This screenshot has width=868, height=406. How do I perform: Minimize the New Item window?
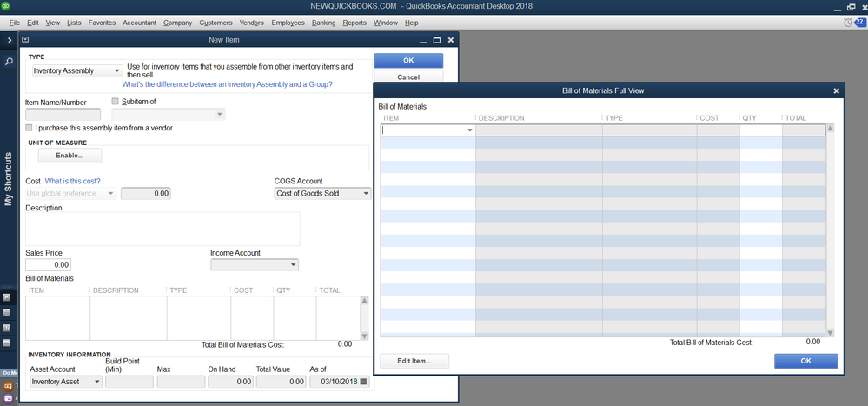point(423,40)
